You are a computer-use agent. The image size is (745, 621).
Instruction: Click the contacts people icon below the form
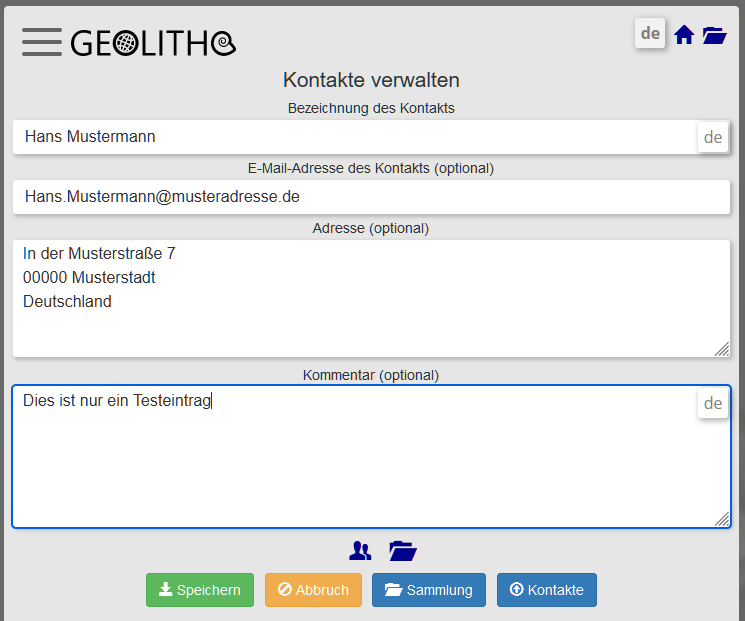click(360, 550)
